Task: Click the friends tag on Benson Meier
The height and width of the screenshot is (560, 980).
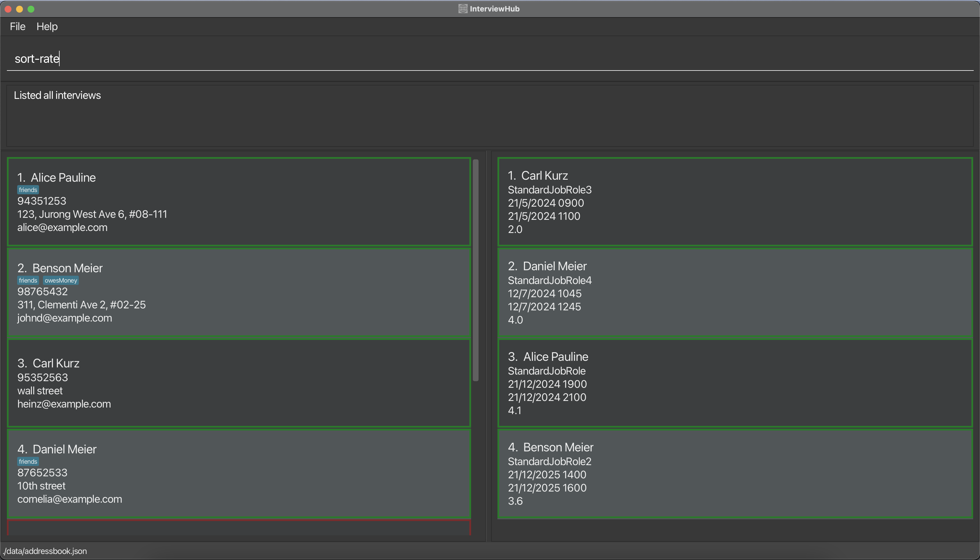Action: point(28,280)
